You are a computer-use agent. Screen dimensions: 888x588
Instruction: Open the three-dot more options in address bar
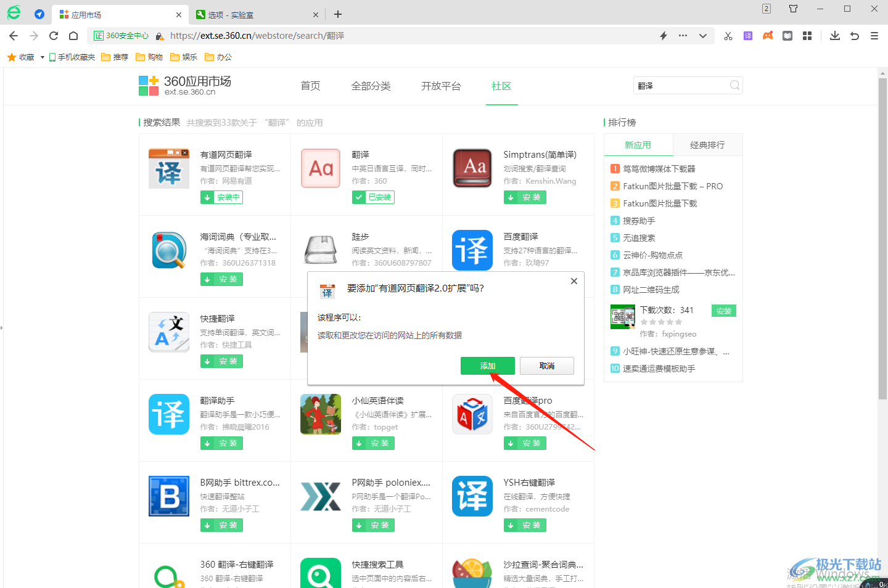click(x=683, y=36)
